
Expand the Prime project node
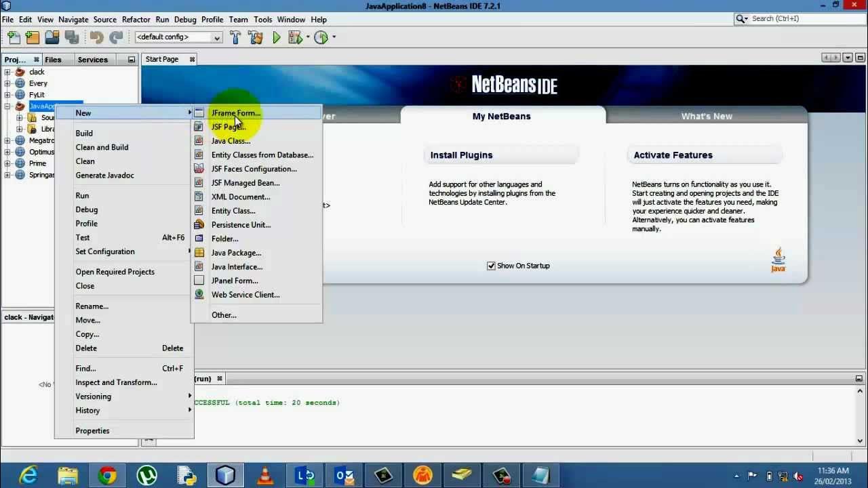click(x=7, y=163)
